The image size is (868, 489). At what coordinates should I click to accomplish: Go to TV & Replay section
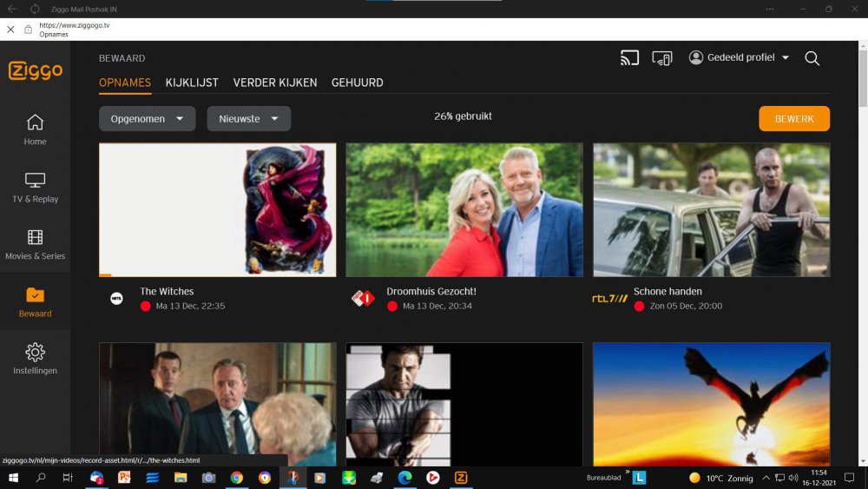[35, 188]
